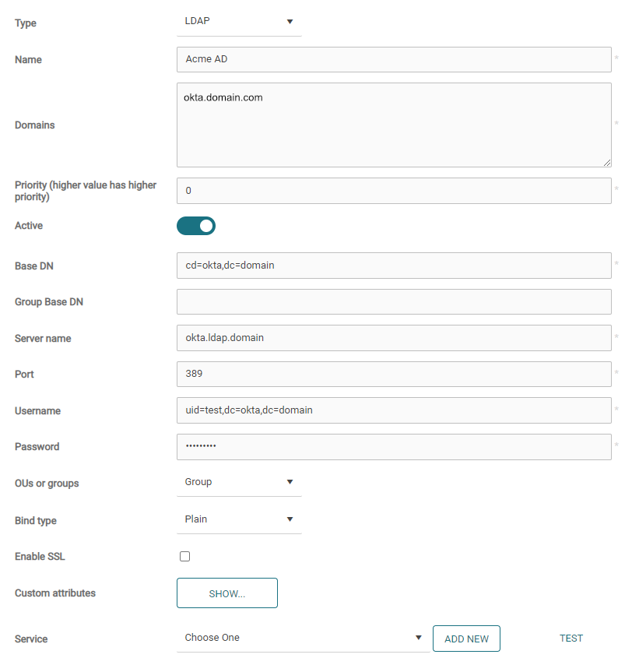Grab the Domains textarea resize handle
The width and height of the screenshot is (632, 672).
pyautogui.click(x=607, y=163)
